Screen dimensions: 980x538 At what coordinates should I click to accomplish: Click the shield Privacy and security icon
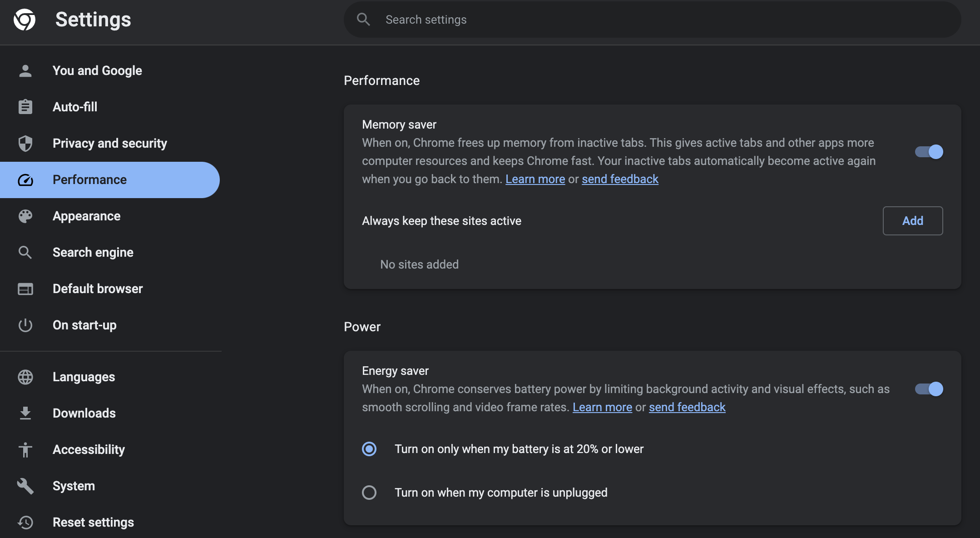pos(25,143)
